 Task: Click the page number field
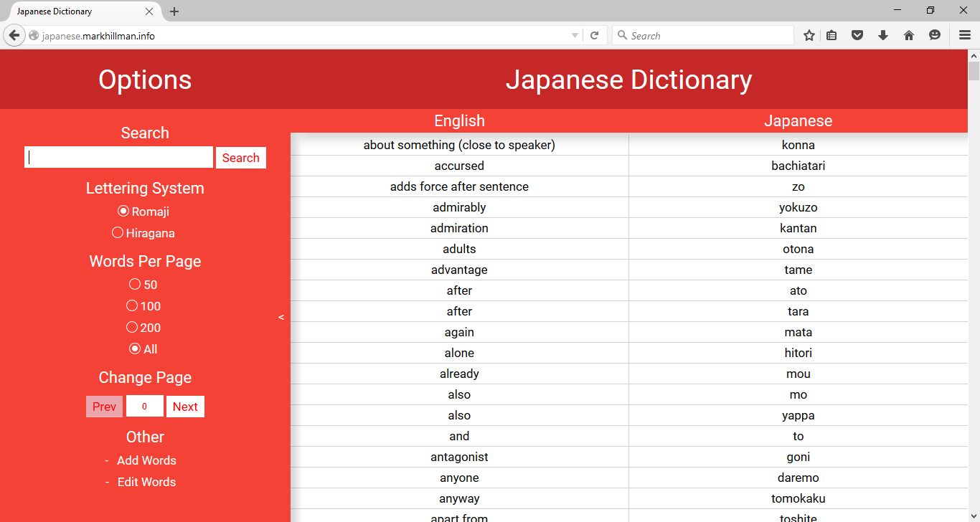pyautogui.click(x=144, y=407)
